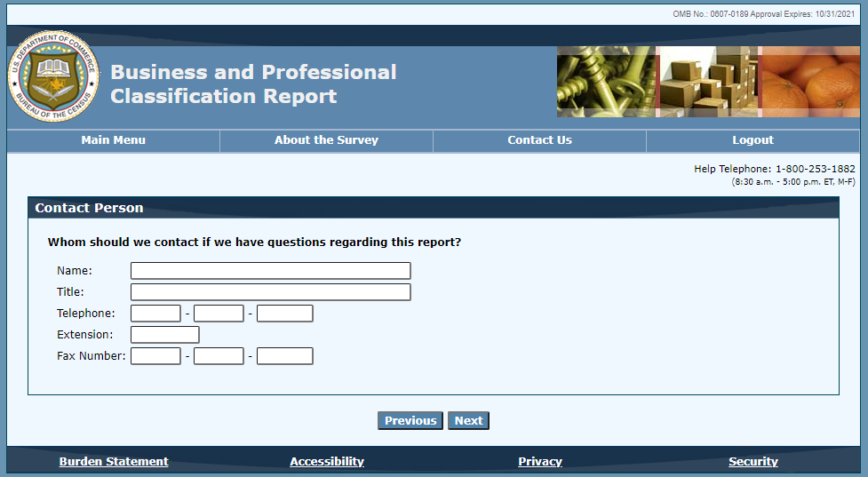Click the Telephone last four-digit box
Image resolution: width=868 pixels, height=477 pixels.
(x=284, y=314)
